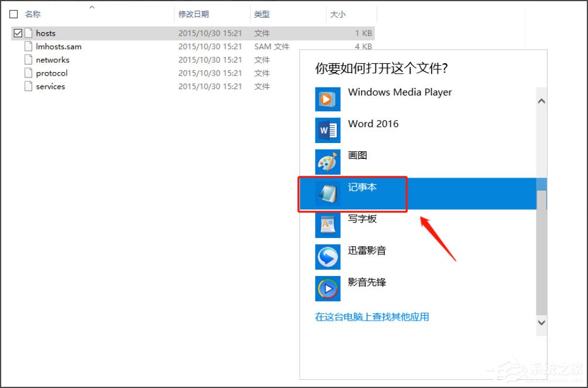Click the 影音先锋 app icon
Viewport: 588px width, 388px height.
pyautogui.click(x=327, y=288)
